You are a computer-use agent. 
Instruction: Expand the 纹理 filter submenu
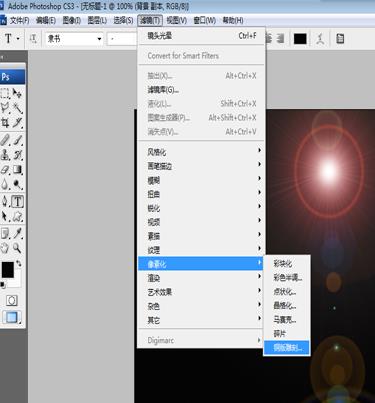coord(201,250)
